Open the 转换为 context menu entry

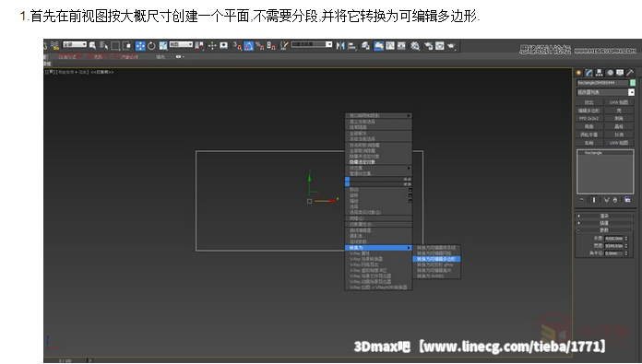378,248
